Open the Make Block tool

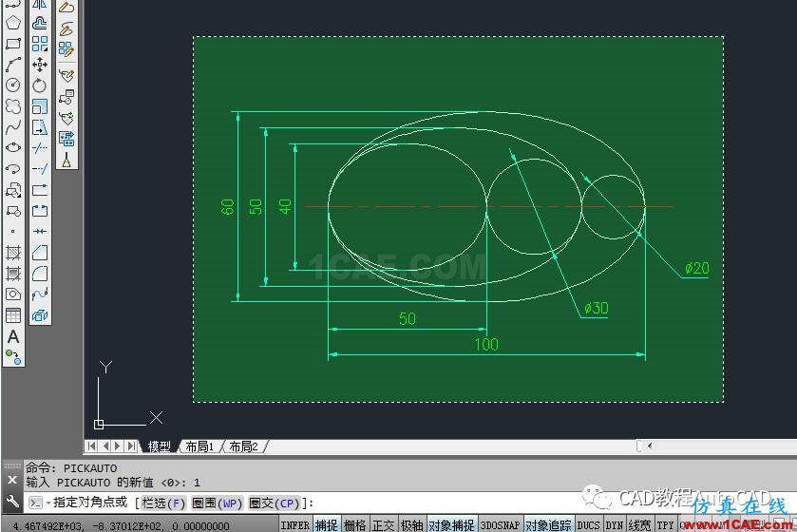click(12, 211)
